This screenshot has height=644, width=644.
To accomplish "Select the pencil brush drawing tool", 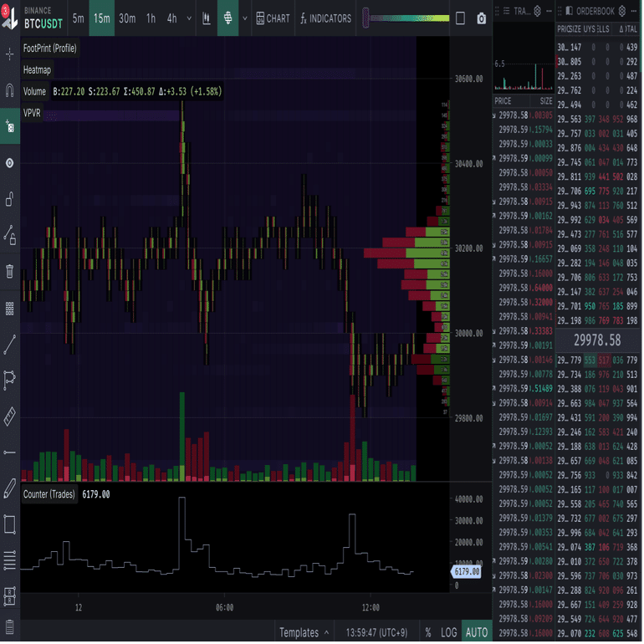I will [x=9, y=488].
